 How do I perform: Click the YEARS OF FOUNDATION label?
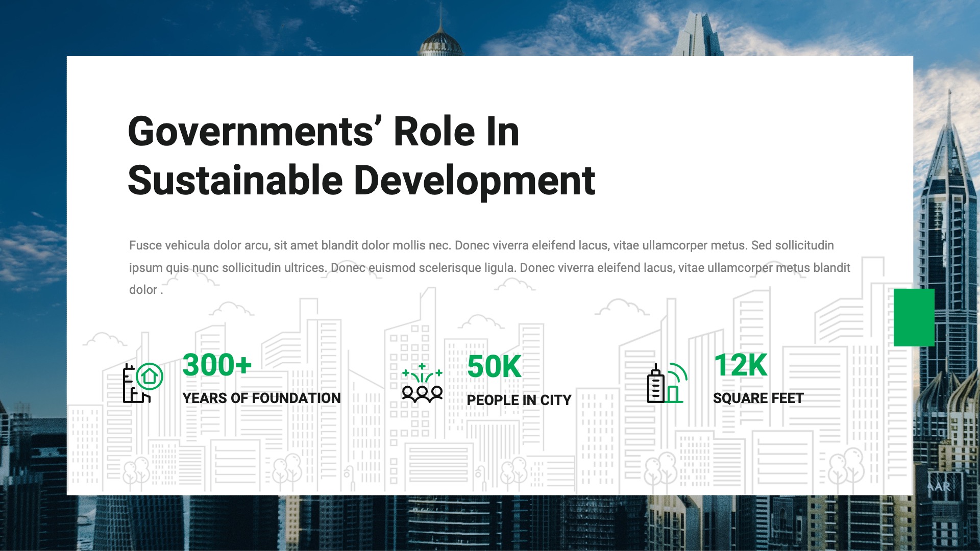coord(261,397)
